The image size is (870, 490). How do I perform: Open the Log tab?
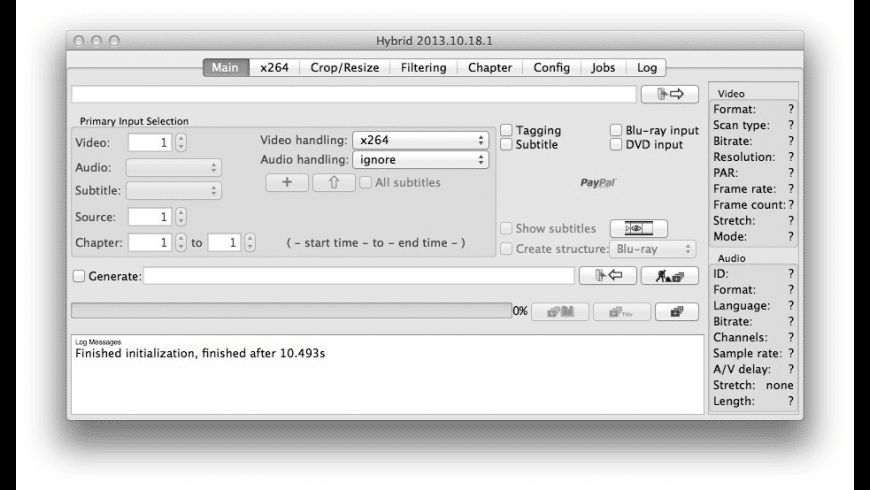click(x=646, y=68)
